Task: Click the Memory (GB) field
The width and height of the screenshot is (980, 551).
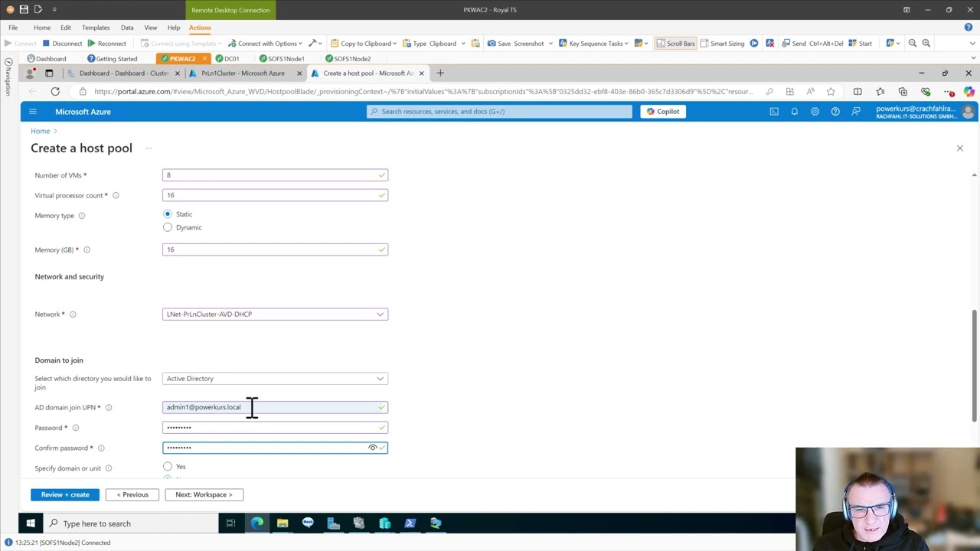Action: click(275, 249)
